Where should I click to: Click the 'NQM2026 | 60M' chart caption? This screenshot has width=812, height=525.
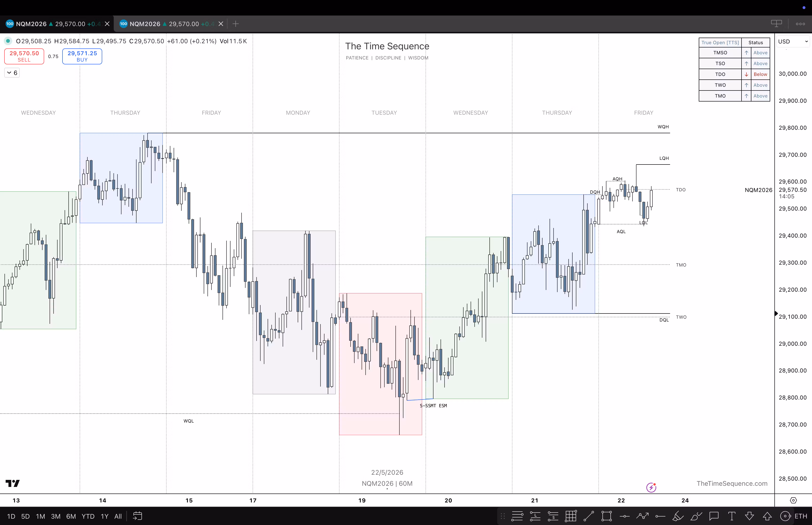click(387, 483)
